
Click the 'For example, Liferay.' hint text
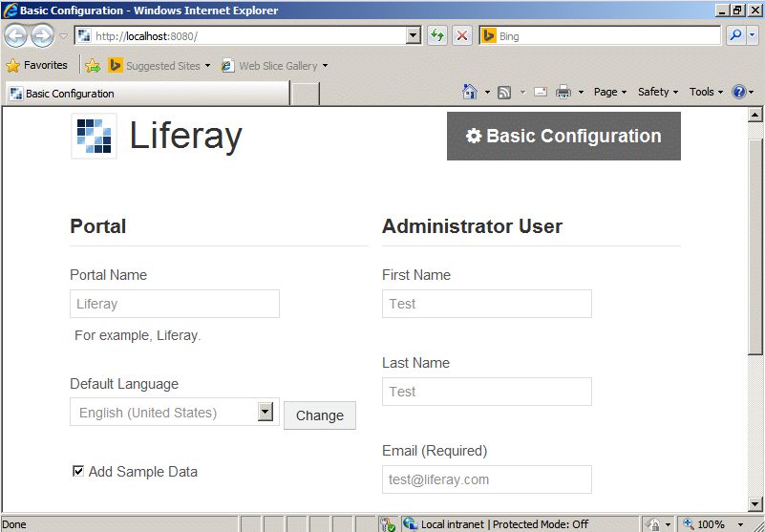pos(138,335)
